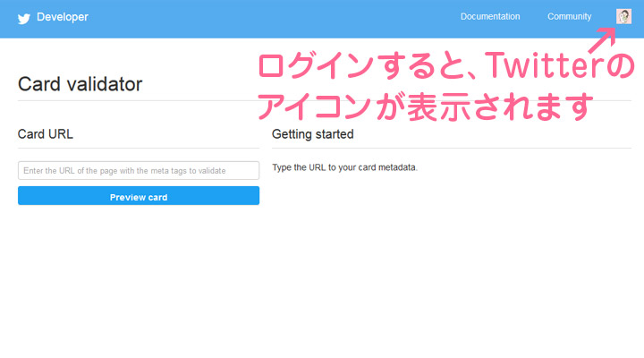Select the Getting started heading

312,134
